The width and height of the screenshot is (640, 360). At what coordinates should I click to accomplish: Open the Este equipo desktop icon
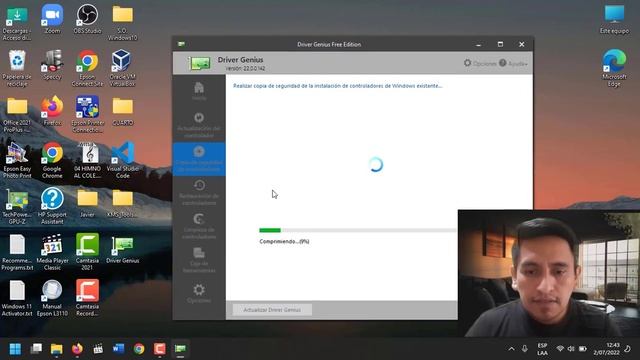[614, 20]
